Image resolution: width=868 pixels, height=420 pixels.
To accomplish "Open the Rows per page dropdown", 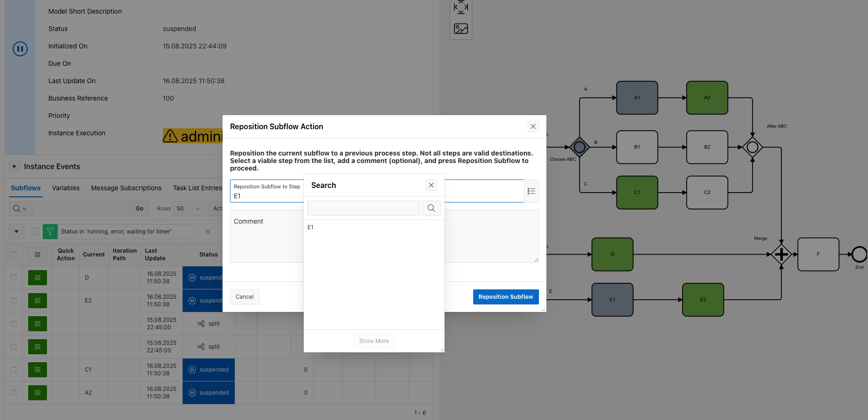I will (189, 209).
